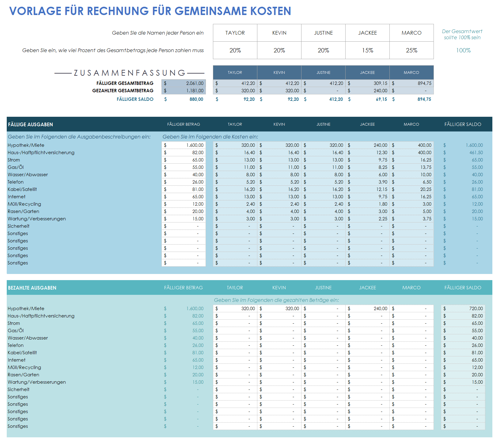This screenshot has height=441, width=504.
Task: Select the JUSTINE name input cell
Action: tap(323, 33)
